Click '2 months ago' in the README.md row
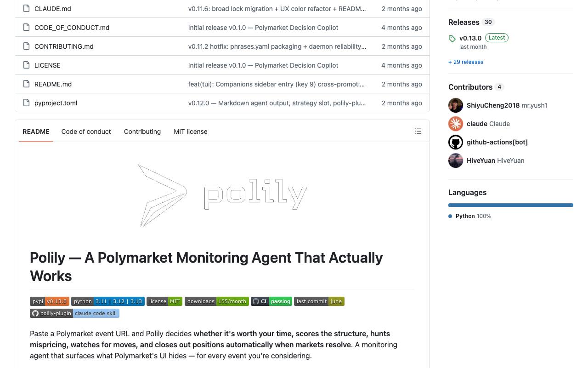Screen dimensions: 588x368 [x=402, y=84]
